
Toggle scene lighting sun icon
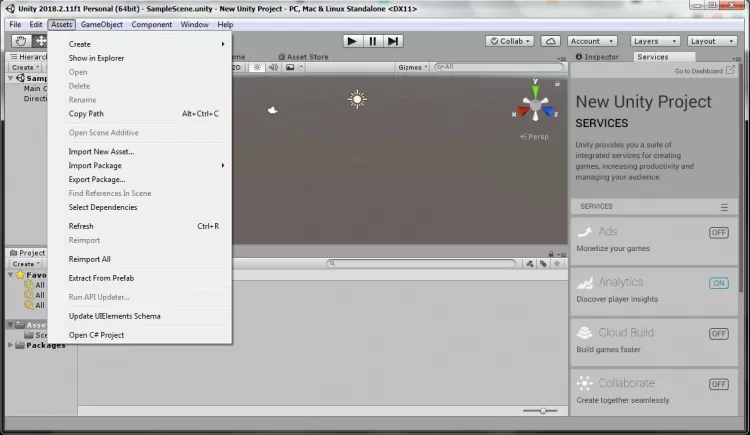click(257, 67)
